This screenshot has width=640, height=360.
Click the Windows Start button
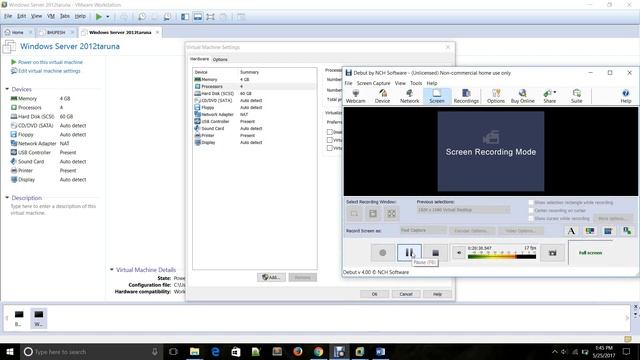point(10,351)
